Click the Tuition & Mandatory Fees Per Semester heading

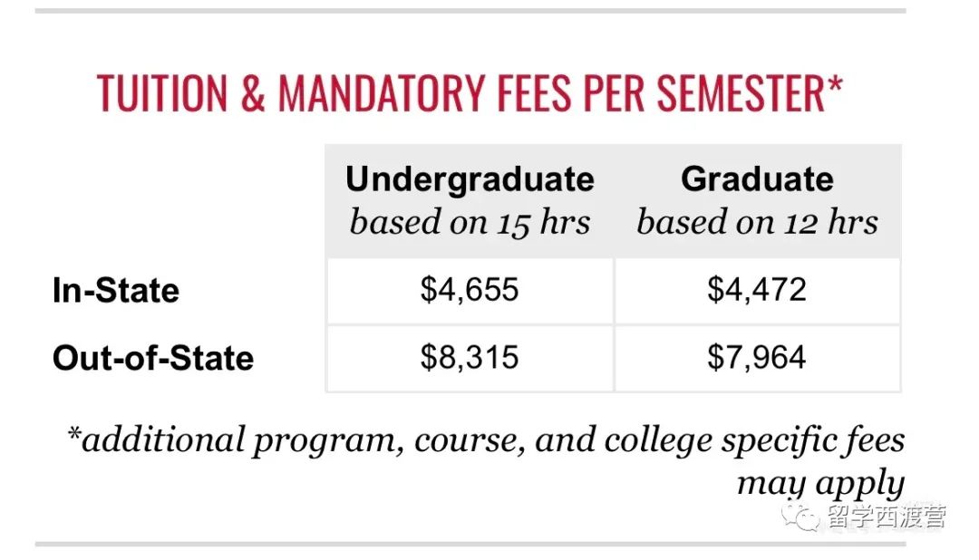pos(470,93)
